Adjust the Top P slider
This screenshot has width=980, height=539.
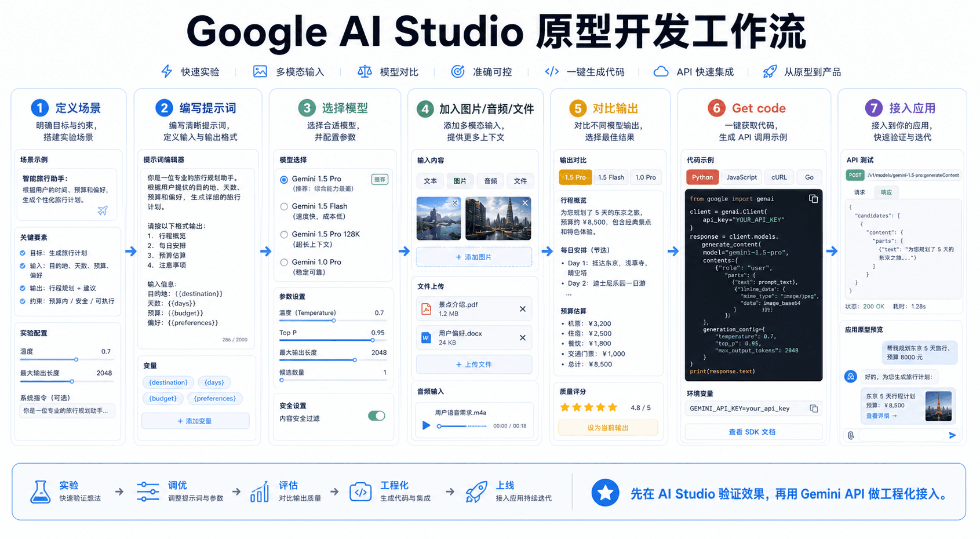(331, 340)
